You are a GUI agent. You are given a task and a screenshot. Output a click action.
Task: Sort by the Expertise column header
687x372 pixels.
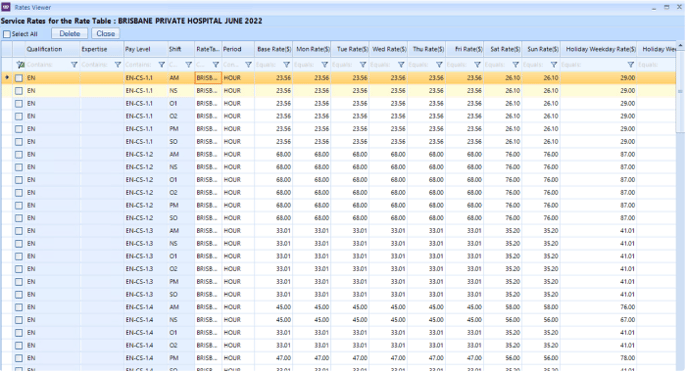click(101, 49)
